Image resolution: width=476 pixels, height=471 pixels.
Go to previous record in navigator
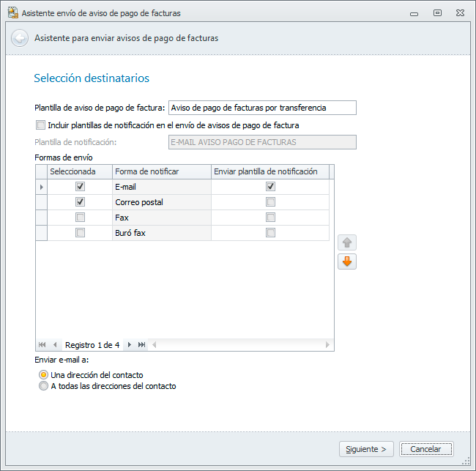(54, 344)
